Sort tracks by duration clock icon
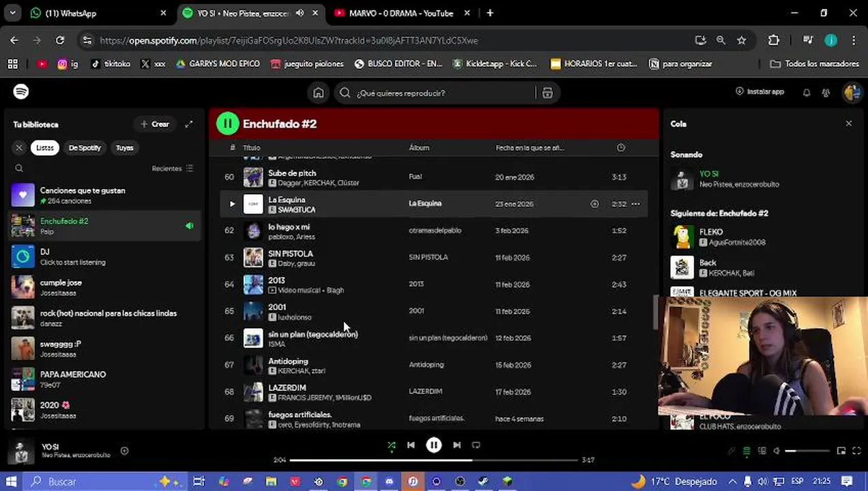 620,147
